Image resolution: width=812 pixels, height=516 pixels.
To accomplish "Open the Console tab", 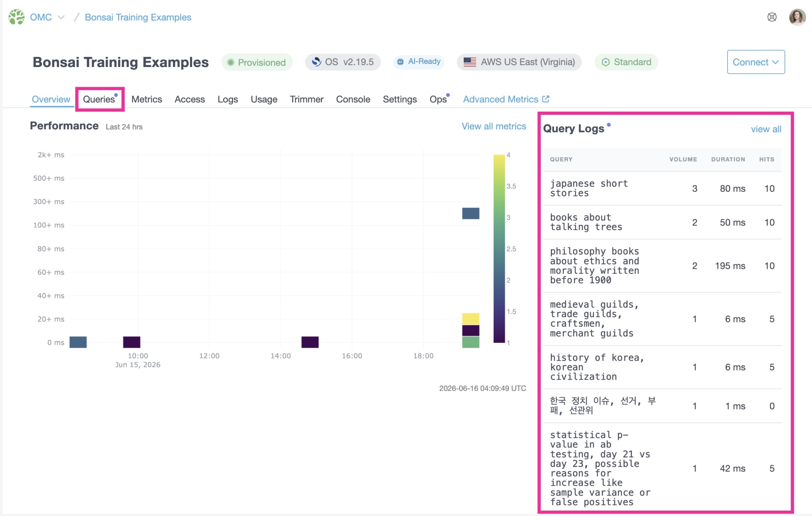I will point(353,99).
